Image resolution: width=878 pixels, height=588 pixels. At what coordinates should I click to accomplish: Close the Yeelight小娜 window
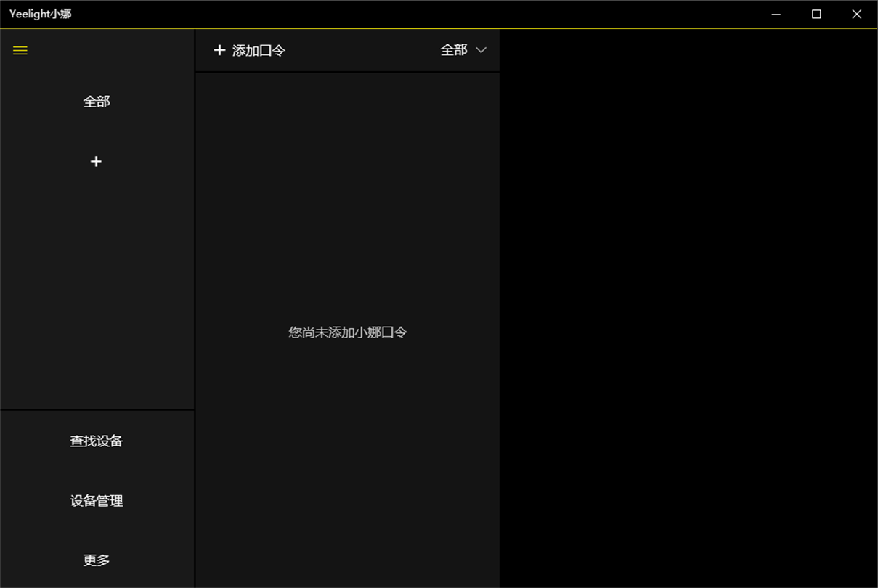(857, 15)
